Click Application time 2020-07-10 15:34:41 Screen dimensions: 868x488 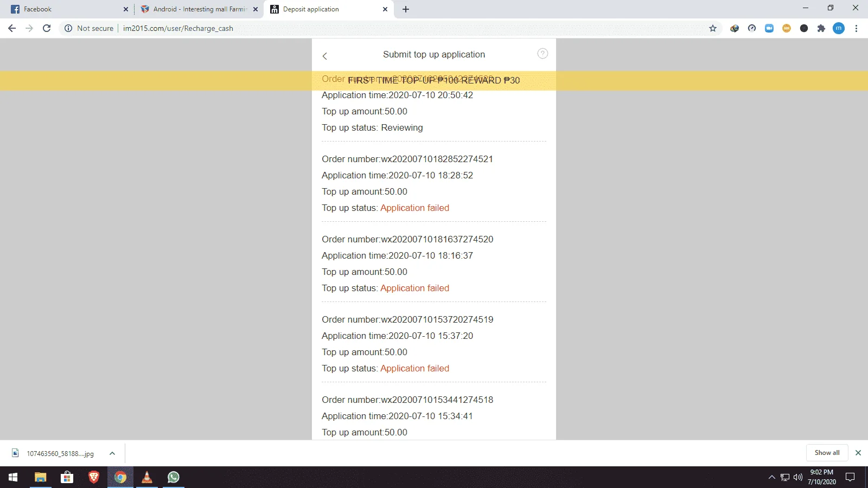click(x=397, y=416)
